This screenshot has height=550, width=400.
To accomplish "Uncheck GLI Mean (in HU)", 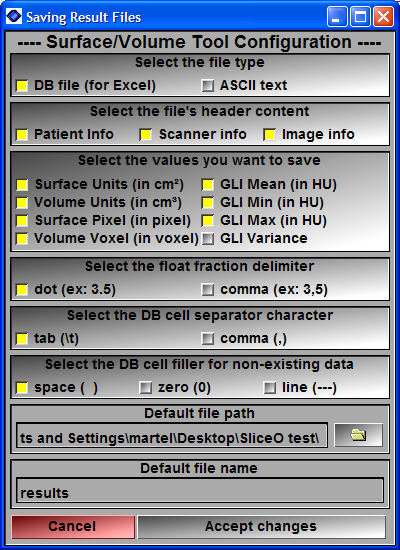I will coord(208,185).
